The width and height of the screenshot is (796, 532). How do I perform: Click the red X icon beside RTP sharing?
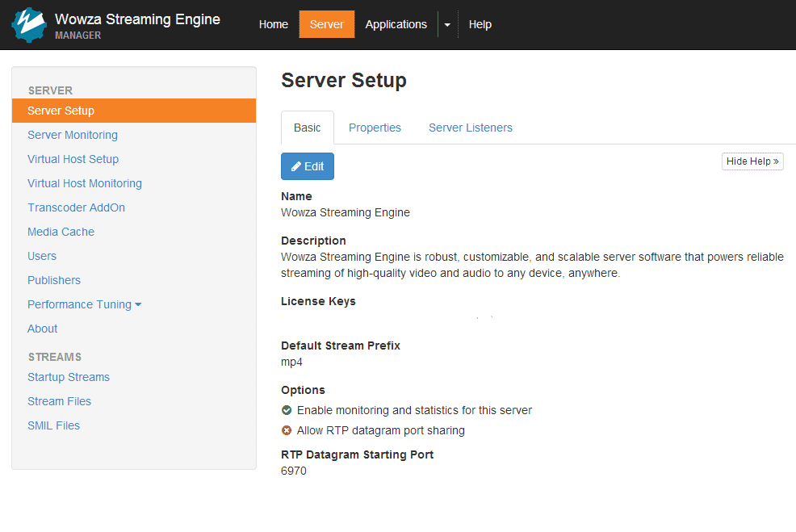coord(287,430)
